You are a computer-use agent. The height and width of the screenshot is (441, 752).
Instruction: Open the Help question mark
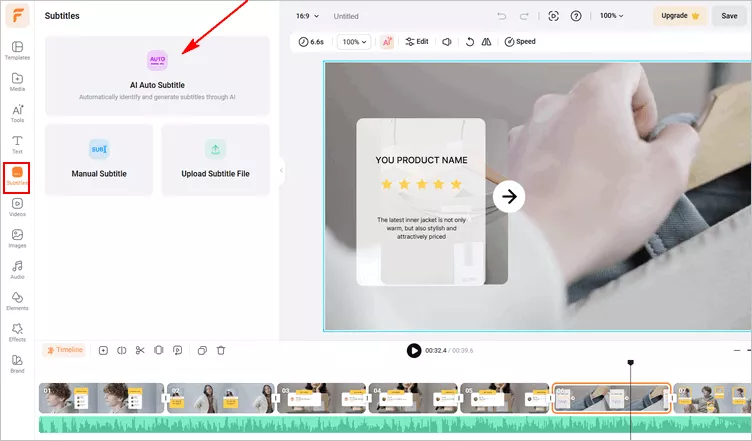576,16
